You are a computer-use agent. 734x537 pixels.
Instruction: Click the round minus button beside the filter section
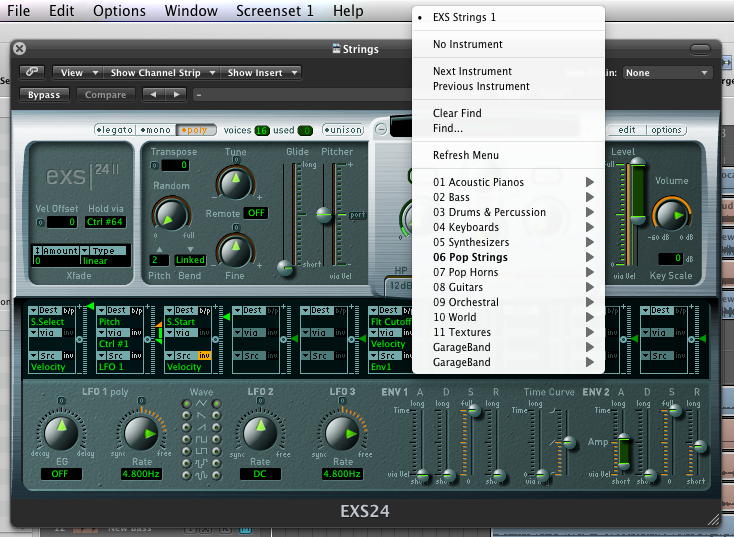pyautogui.click(x=381, y=129)
